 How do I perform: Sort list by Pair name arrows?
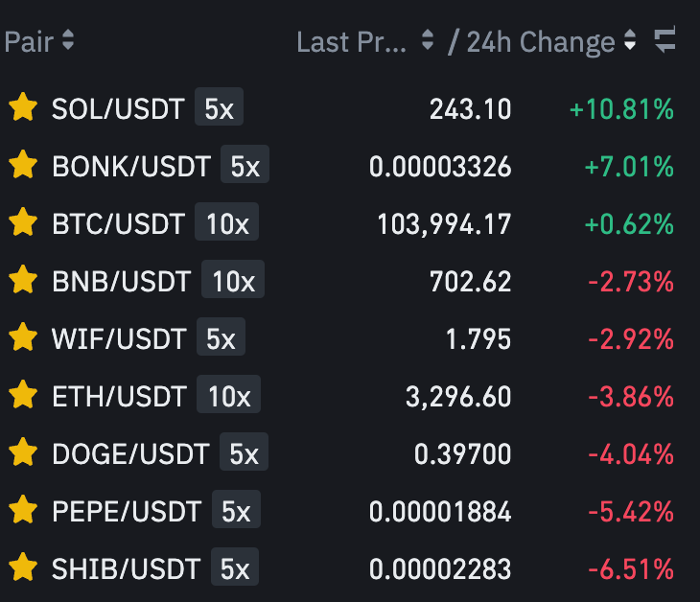click(x=68, y=39)
